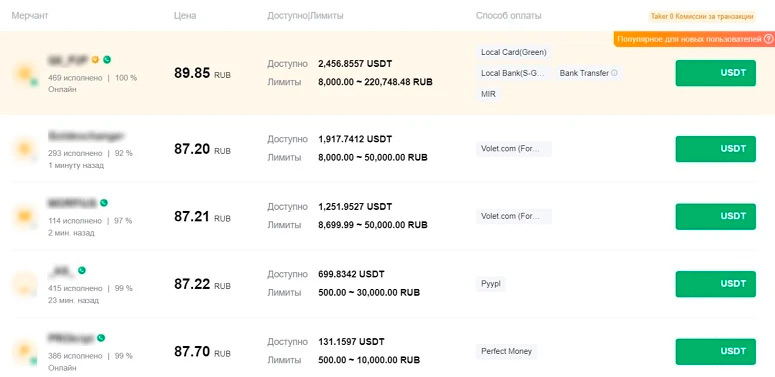
Task: Select the Volet.com tag in the 87.21 RUB row
Action: tap(514, 216)
